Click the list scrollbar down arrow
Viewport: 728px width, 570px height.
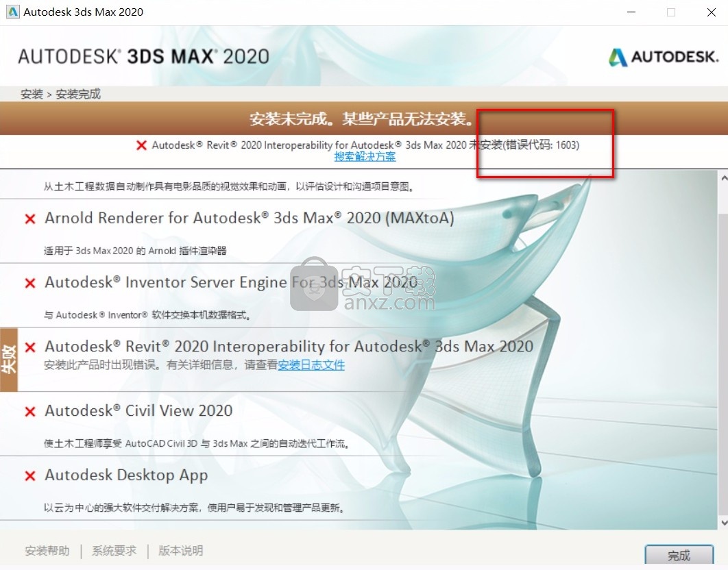tap(723, 523)
